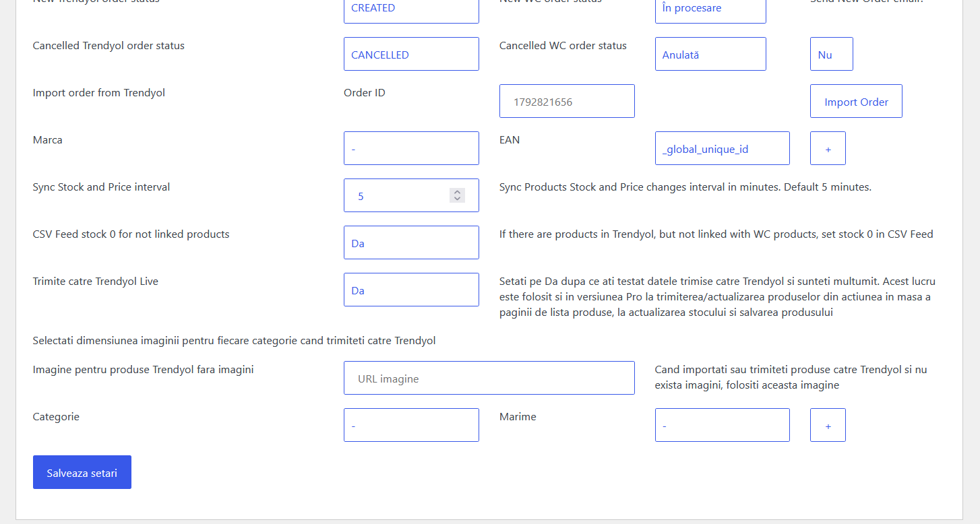Image resolution: width=980 pixels, height=524 pixels.
Task: Open the CANCELLED Trendyol order status dropdown
Action: 411,54
